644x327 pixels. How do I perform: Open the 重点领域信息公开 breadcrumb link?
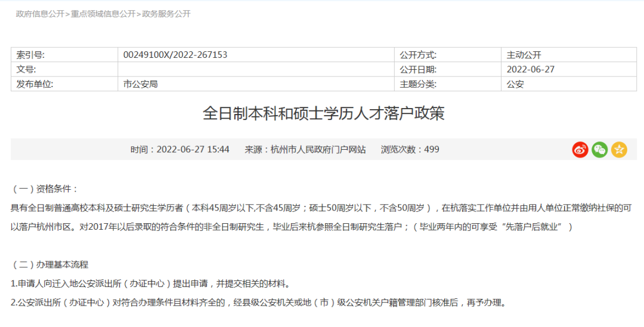[103, 14]
